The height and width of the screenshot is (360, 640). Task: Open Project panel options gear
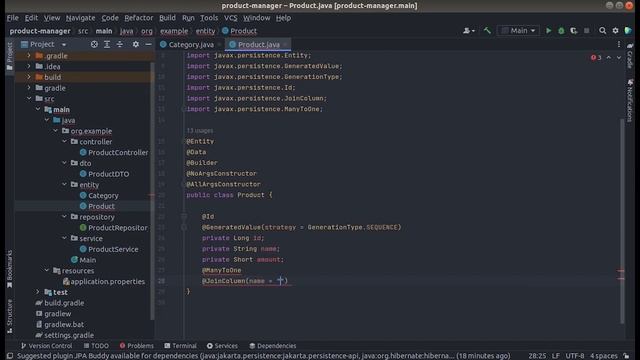[136, 44]
